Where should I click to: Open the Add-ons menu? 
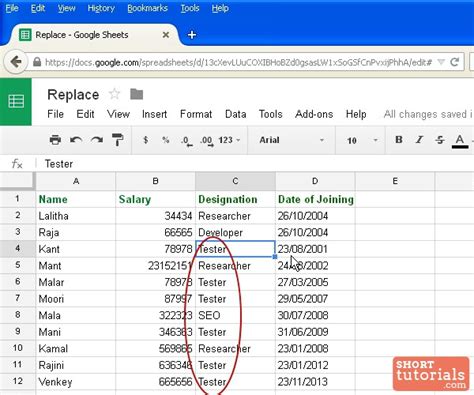coord(314,114)
